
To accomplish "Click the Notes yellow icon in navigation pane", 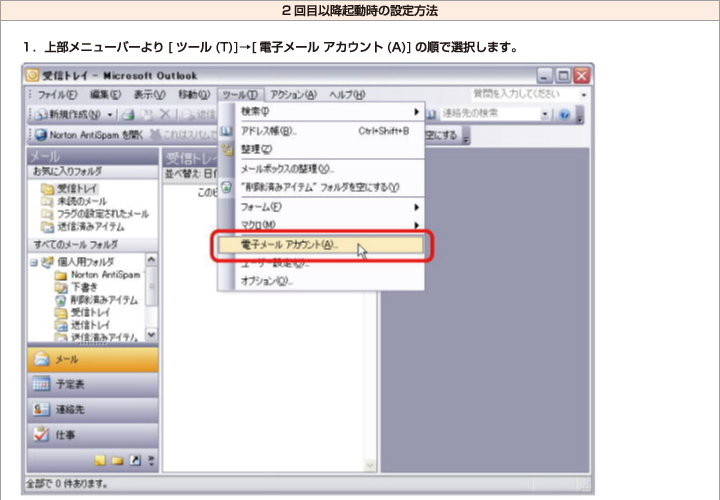I will pyautogui.click(x=100, y=460).
